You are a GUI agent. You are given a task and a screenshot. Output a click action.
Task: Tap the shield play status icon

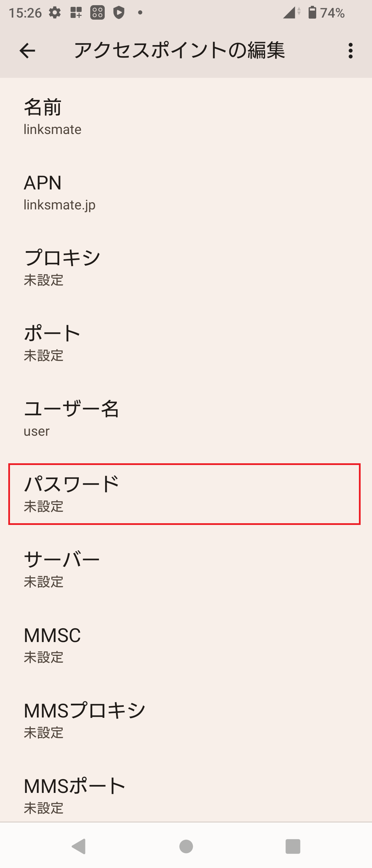coord(119,13)
